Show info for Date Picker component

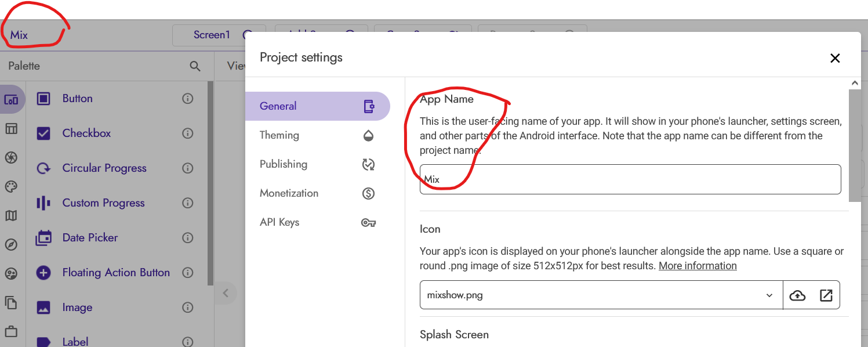187,238
